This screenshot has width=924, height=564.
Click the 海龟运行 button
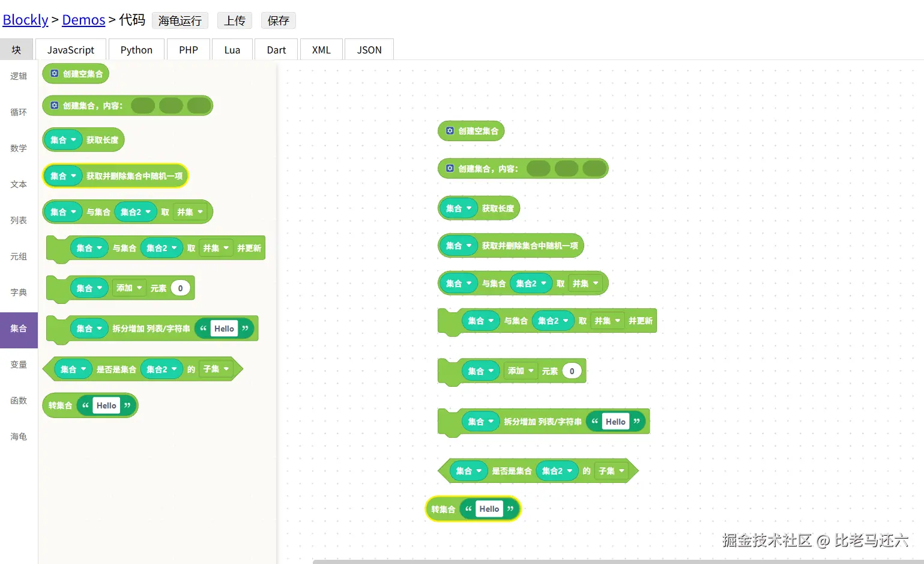pyautogui.click(x=180, y=20)
